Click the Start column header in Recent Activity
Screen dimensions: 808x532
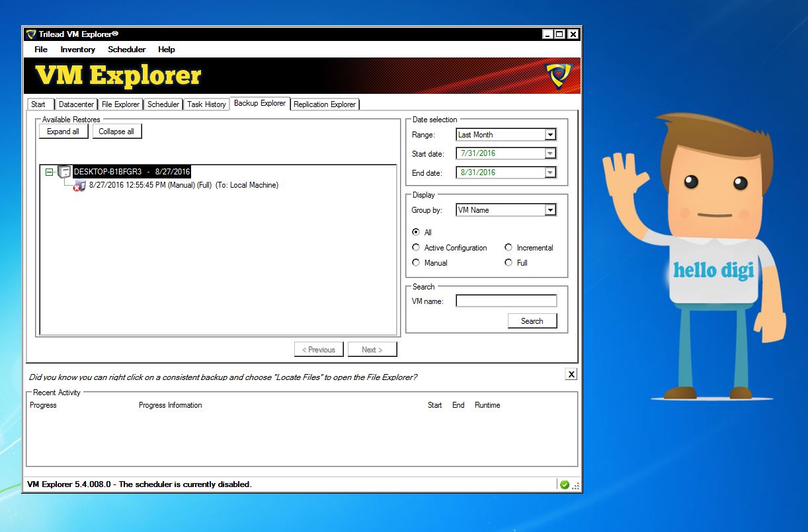434,405
